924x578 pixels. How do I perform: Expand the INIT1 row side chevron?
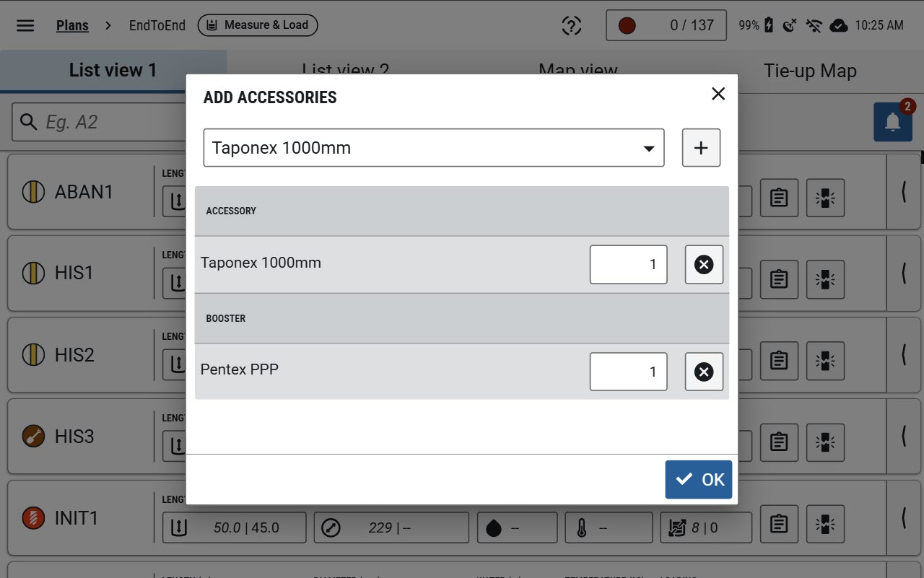[x=904, y=518]
